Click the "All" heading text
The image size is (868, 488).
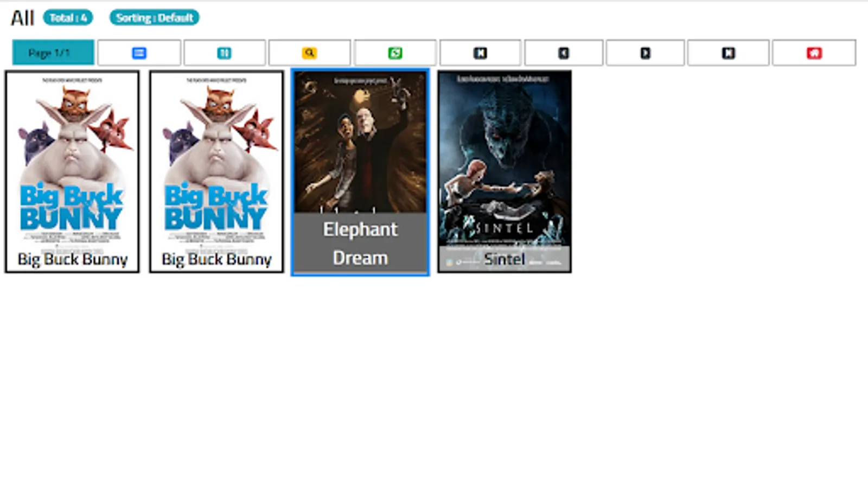[22, 18]
